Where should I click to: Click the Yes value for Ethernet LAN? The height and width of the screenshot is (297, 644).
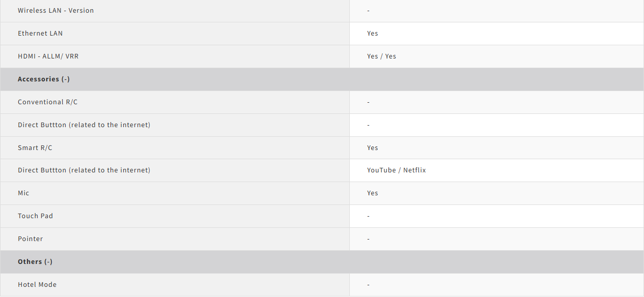click(373, 34)
